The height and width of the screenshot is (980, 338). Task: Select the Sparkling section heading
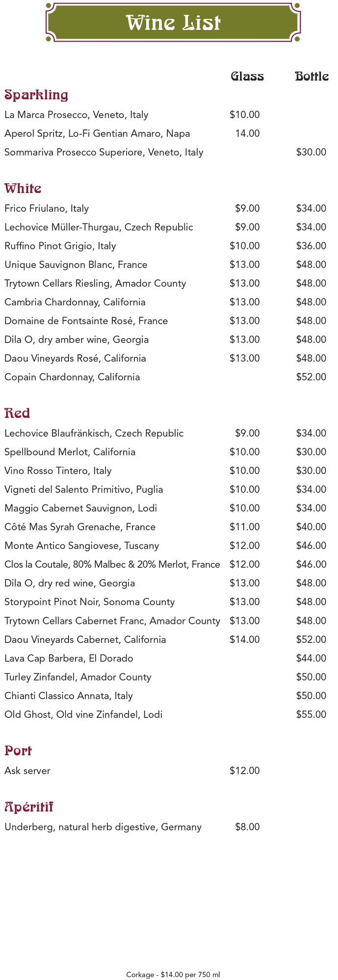pyautogui.click(x=36, y=95)
